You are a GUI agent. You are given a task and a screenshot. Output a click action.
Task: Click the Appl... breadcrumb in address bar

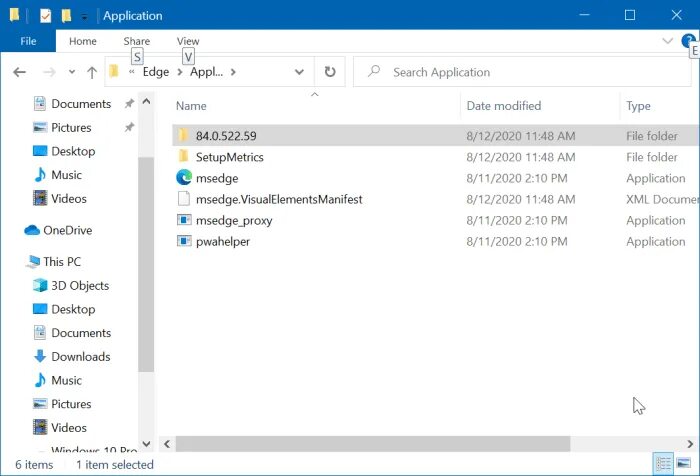206,72
